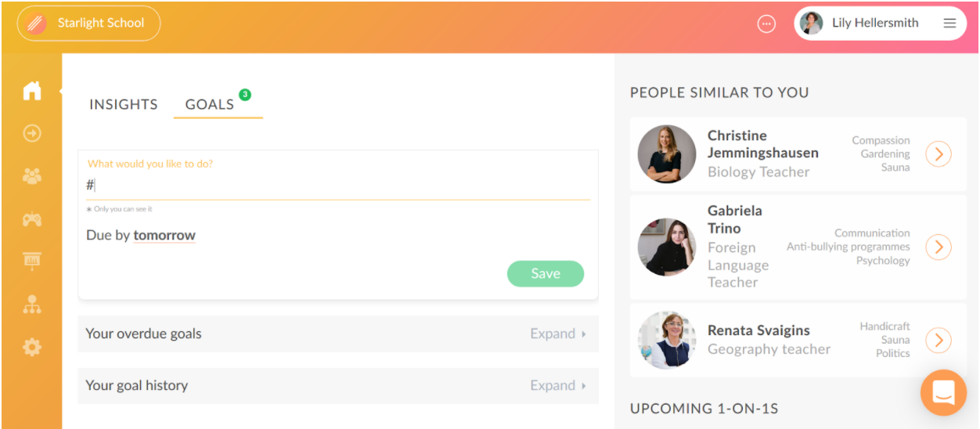This screenshot has height=429, width=980.
Task: Expand Your overdue goals section
Action: [x=338, y=333]
